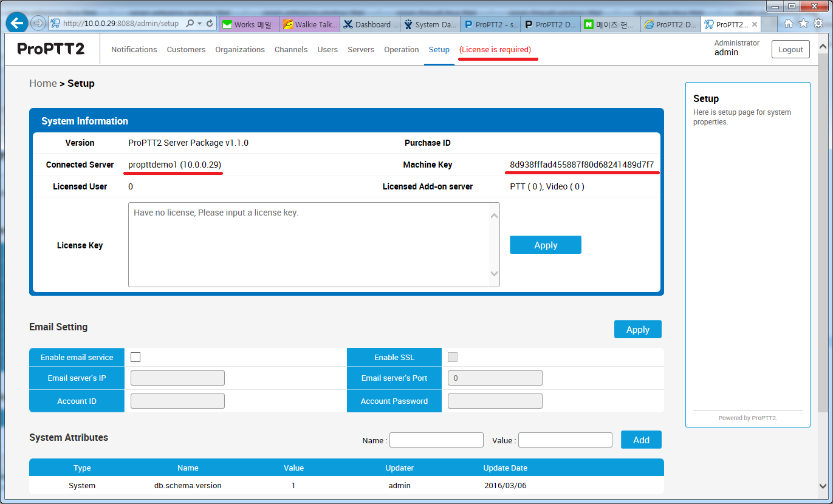Toggle the Enable SSL checkbox

[x=453, y=357]
